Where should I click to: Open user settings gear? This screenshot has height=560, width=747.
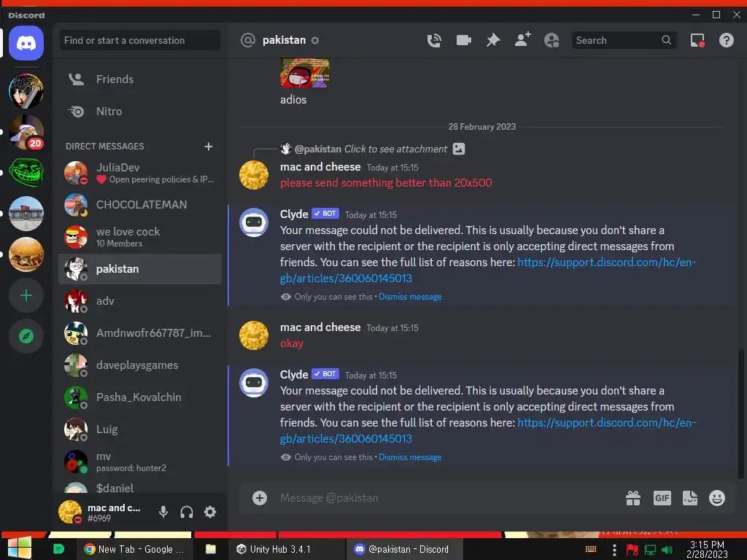(x=210, y=512)
